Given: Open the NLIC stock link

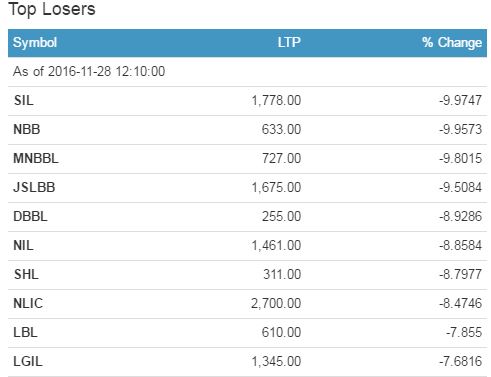Looking at the screenshot, I should pyautogui.click(x=28, y=303).
